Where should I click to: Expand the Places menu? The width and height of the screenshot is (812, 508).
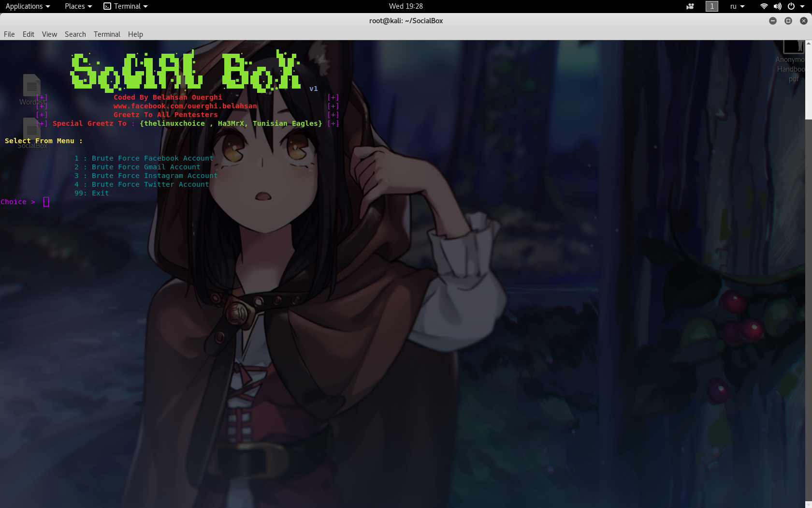click(78, 6)
